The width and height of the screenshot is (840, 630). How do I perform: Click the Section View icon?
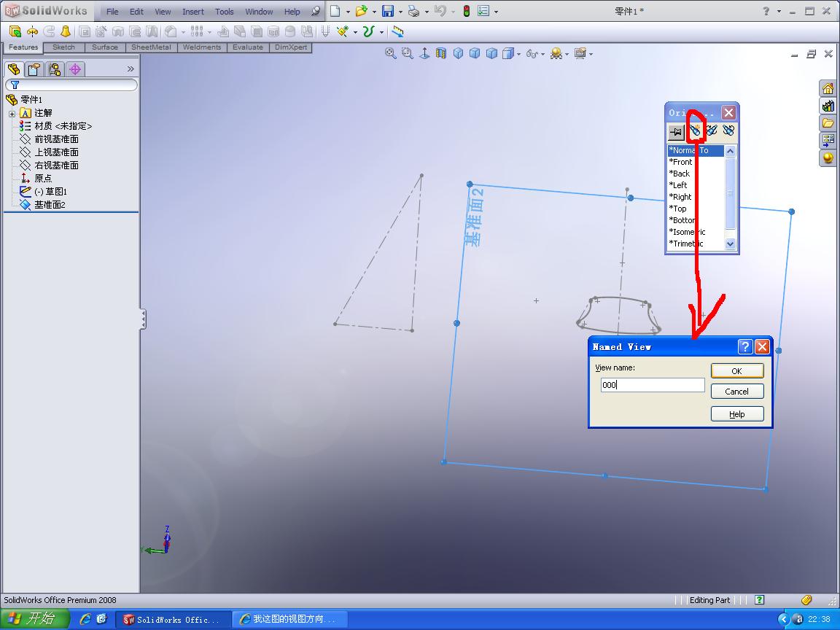tap(441, 53)
